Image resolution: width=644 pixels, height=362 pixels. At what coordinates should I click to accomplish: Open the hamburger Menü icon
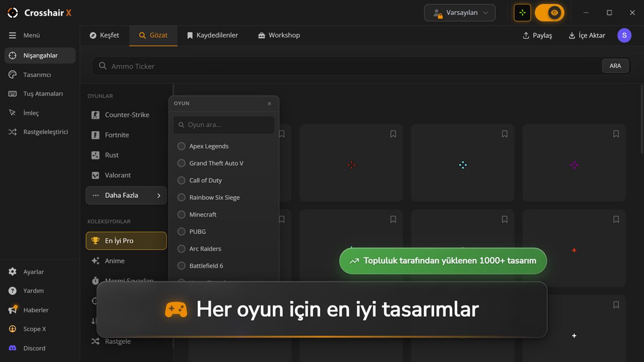coord(13,35)
